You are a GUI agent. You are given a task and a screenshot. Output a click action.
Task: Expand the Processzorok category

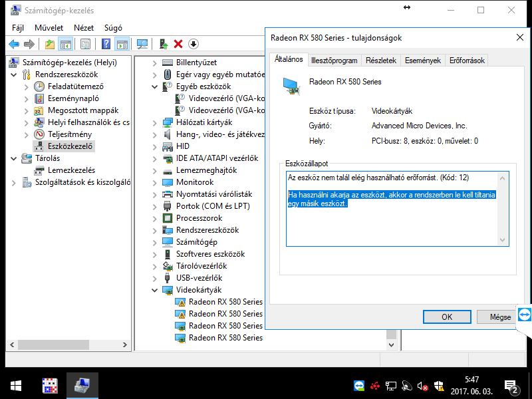[x=155, y=219]
